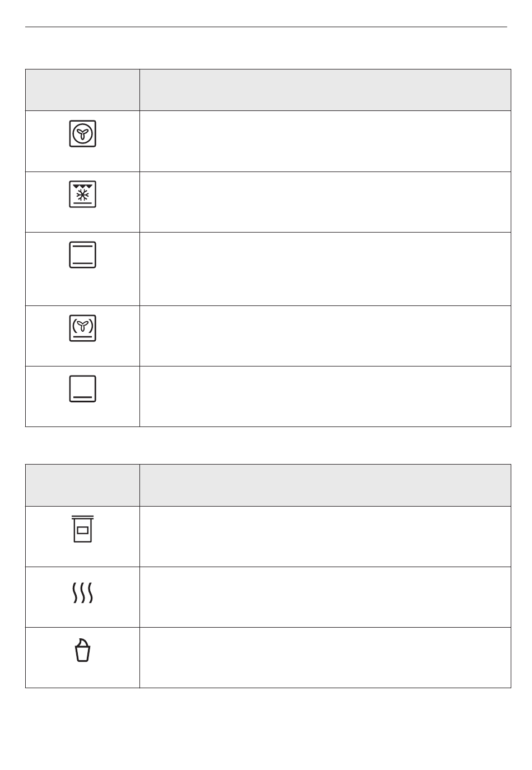Click blank cell next to wavy lines icon
Viewport: 532px width, 770px height.
[x=325, y=597]
